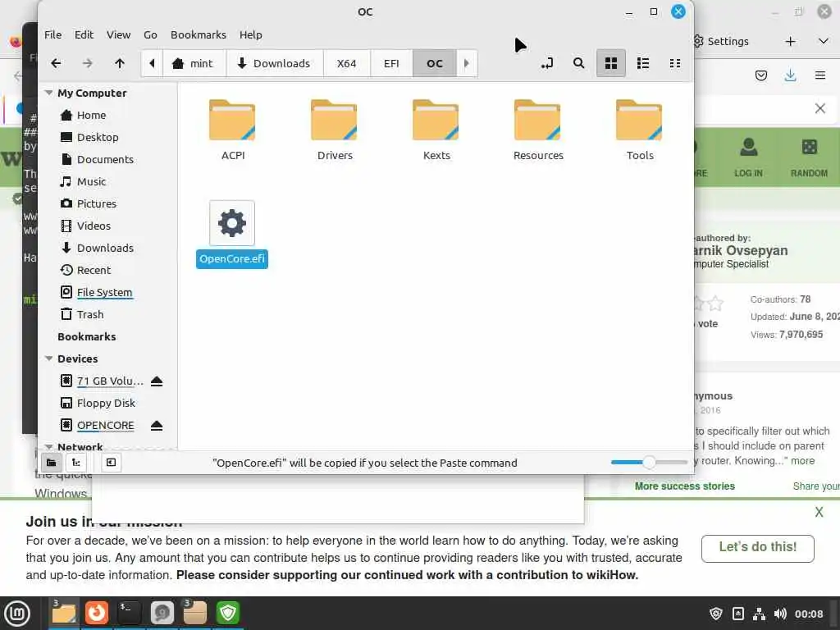The height and width of the screenshot is (630, 840).
Task: Adjust the icon zoom slider
Action: [649, 463]
